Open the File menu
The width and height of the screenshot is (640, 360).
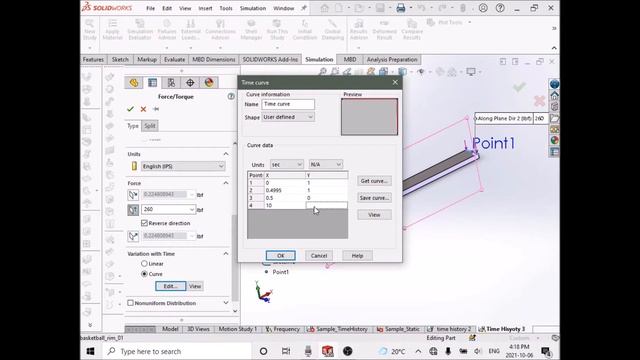coord(151,8)
